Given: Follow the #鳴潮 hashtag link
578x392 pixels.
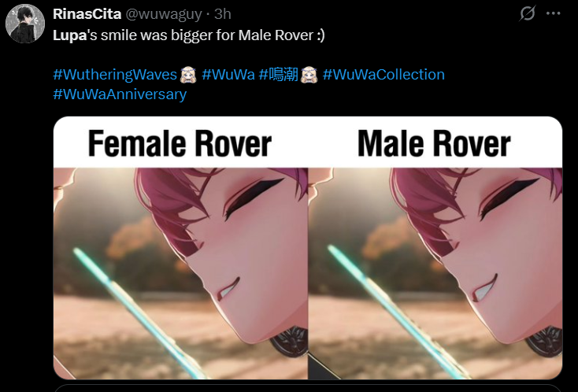Looking at the screenshot, I should pos(278,75).
